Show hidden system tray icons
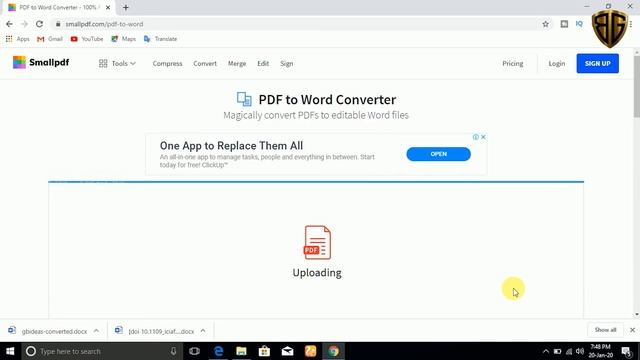This screenshot has width=640, height=360. (546, 351)
